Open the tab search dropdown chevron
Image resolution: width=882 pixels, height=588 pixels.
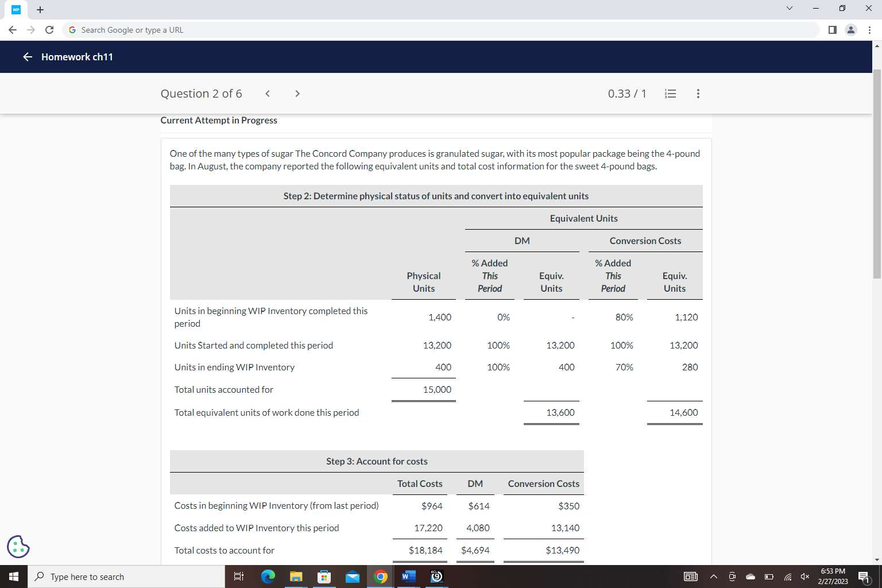[x=789, y=8]
